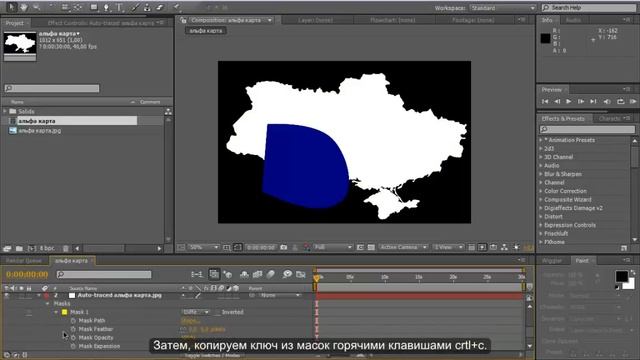The width and height of the screenshot is (640, 360).
Task: Select the Selection arrow tool
Action: pos(11,7)
